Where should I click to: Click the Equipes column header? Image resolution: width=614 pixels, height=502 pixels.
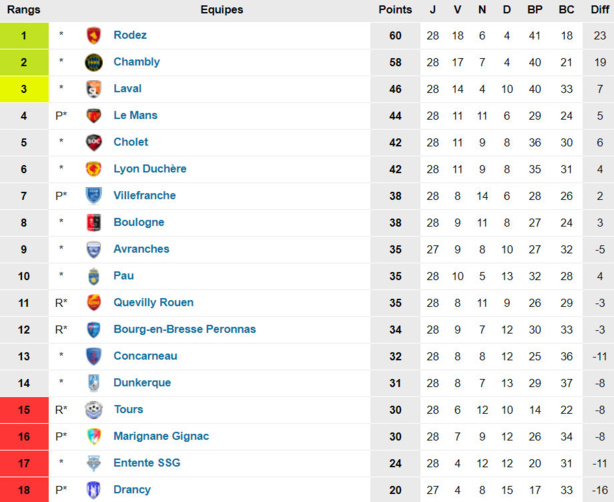221,9
